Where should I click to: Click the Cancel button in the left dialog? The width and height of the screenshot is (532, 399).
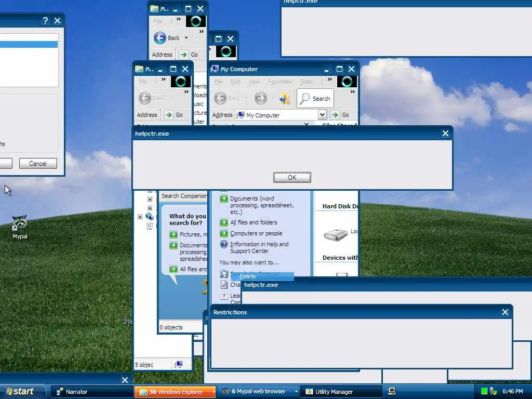pyautogui.click(x=37, y=164)
